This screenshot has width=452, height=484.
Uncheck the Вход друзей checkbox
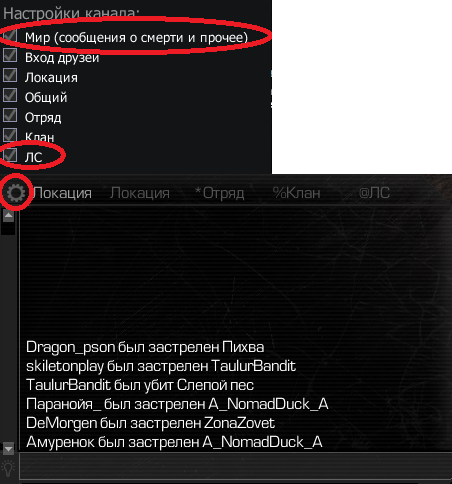pyautogui.click(x=10, y=55)
